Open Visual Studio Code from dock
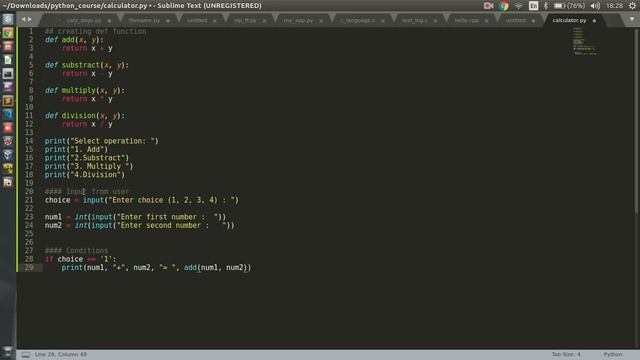The height and width of the screenshot is (360, 640). point(8,114)
